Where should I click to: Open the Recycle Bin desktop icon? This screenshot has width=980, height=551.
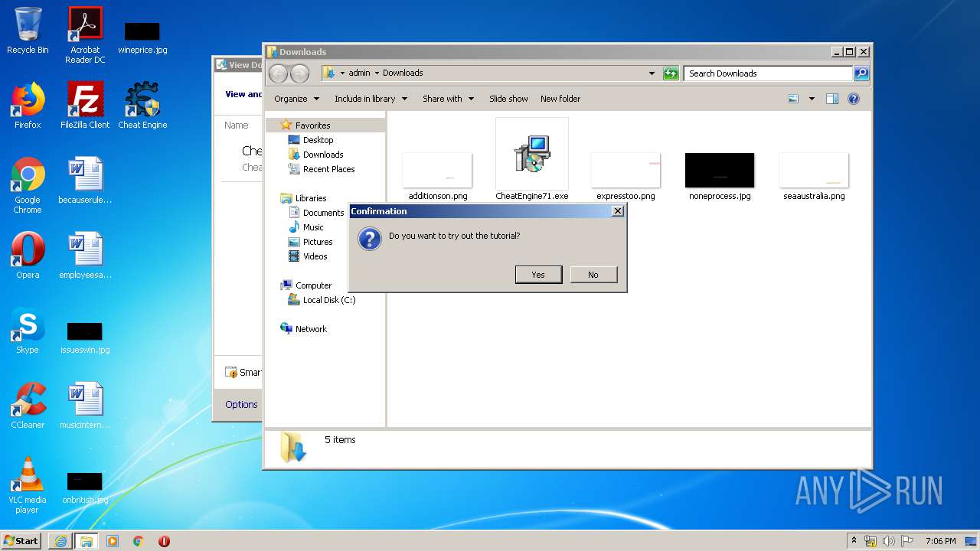click(x=28, y=31)
